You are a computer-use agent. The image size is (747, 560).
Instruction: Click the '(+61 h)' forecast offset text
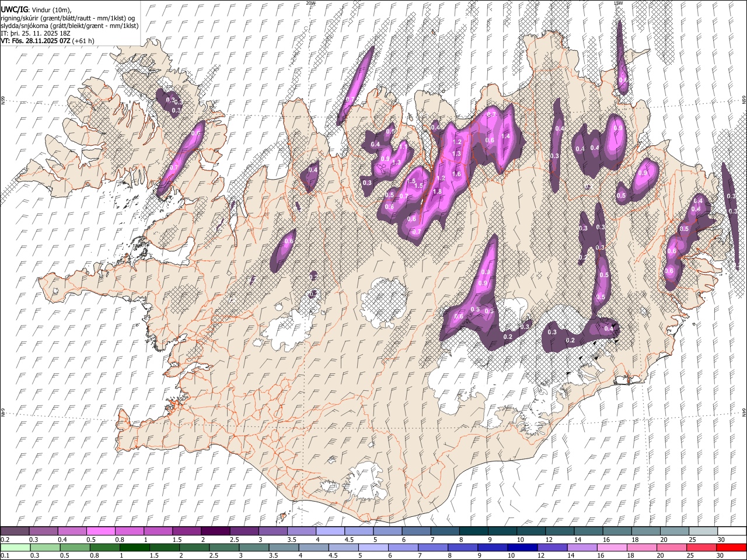coord(84,41)
